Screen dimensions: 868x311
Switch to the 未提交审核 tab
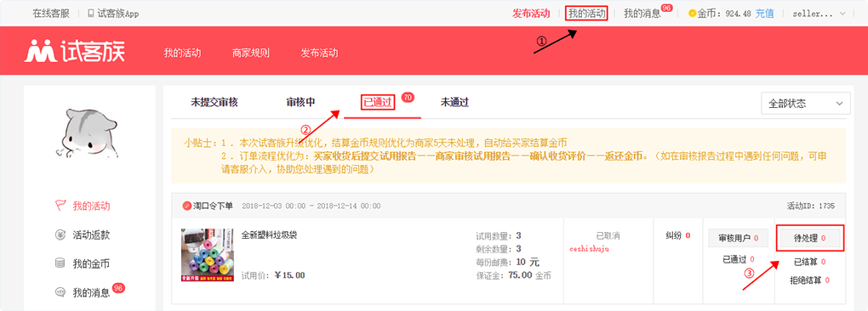214,102
